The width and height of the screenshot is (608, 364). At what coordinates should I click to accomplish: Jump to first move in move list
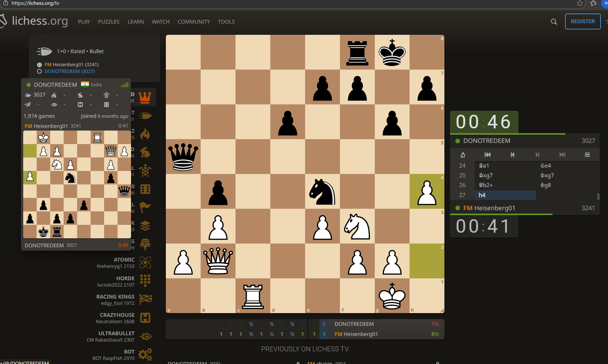[487, 155]
